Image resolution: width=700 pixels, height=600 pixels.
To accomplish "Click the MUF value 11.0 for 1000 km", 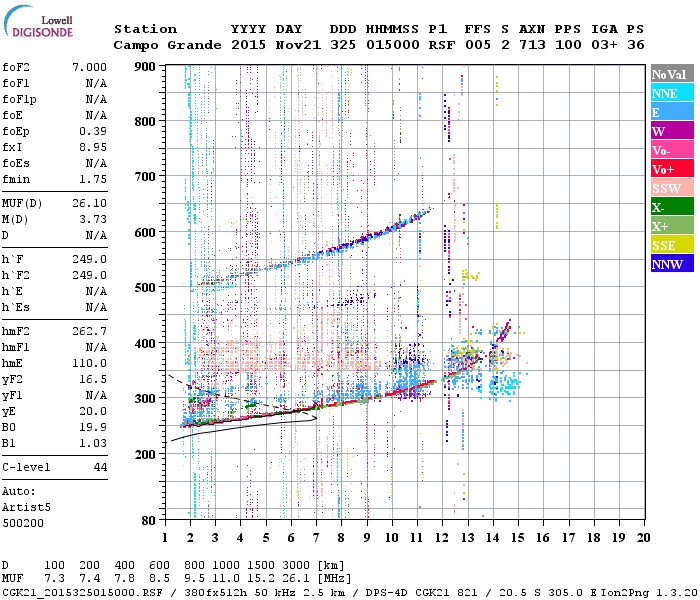I will pyautogui.click(x=226, y=579).
